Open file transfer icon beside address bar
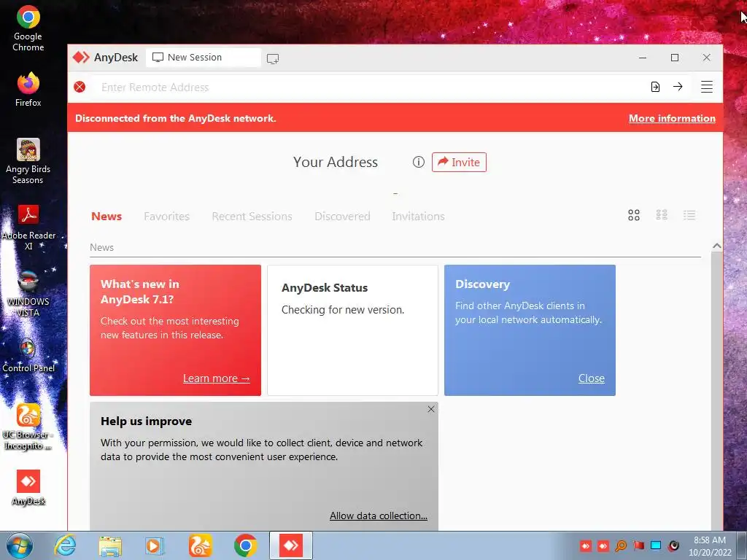Viewport: 747px width, 560px height. [655, 87]
